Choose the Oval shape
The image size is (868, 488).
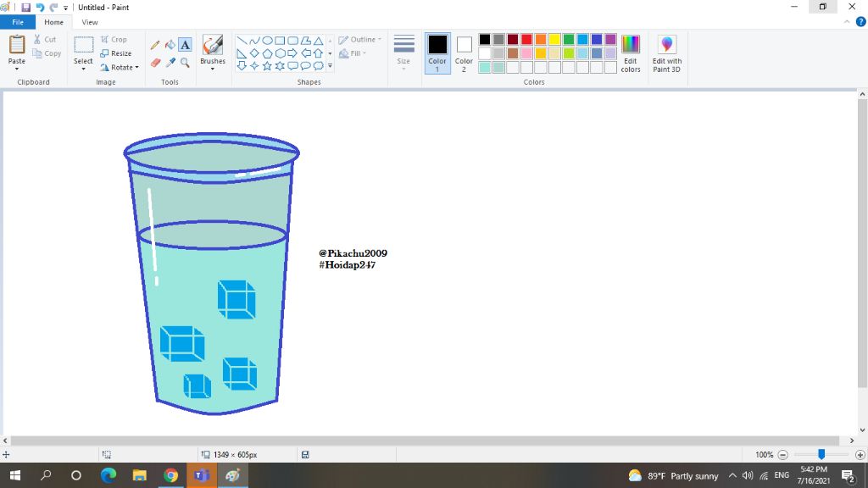coord(267,41)
